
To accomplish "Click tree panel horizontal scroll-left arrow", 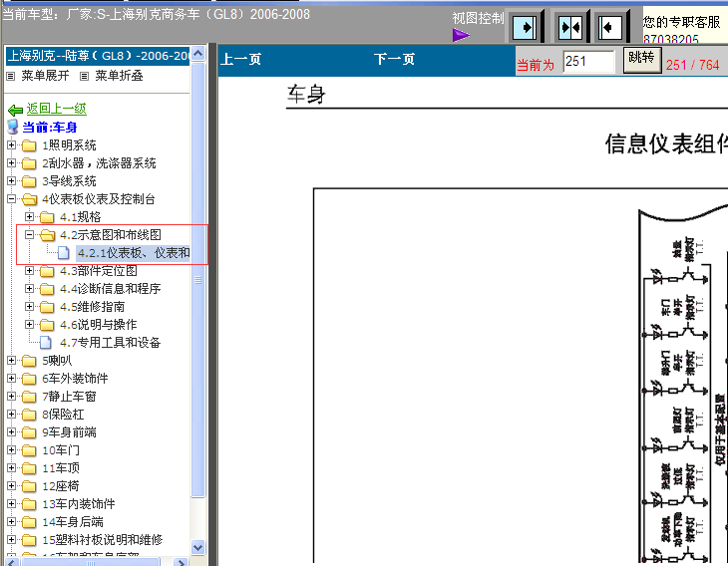I will 13,562.
